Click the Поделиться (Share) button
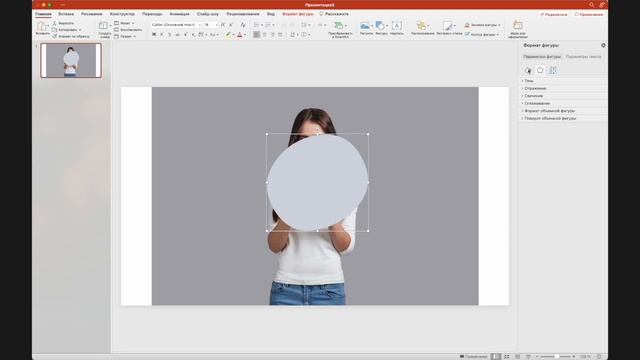640x360 pixels. (x=554, y=14)
